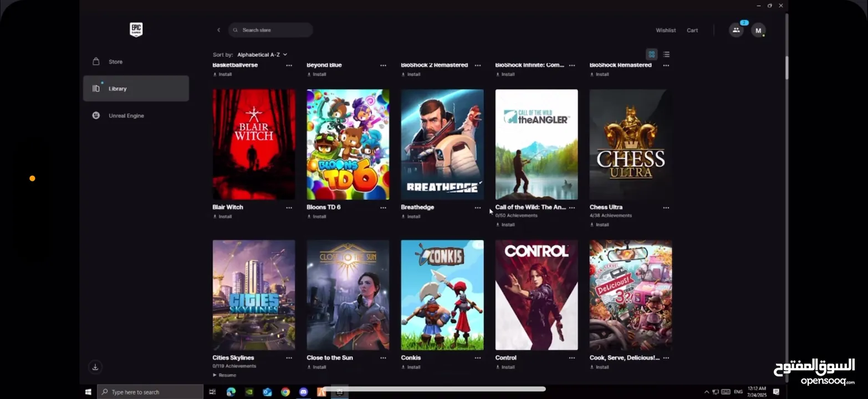868x399 pixels.
Task: Open Control cover art
Action: (x=537, y=295)
